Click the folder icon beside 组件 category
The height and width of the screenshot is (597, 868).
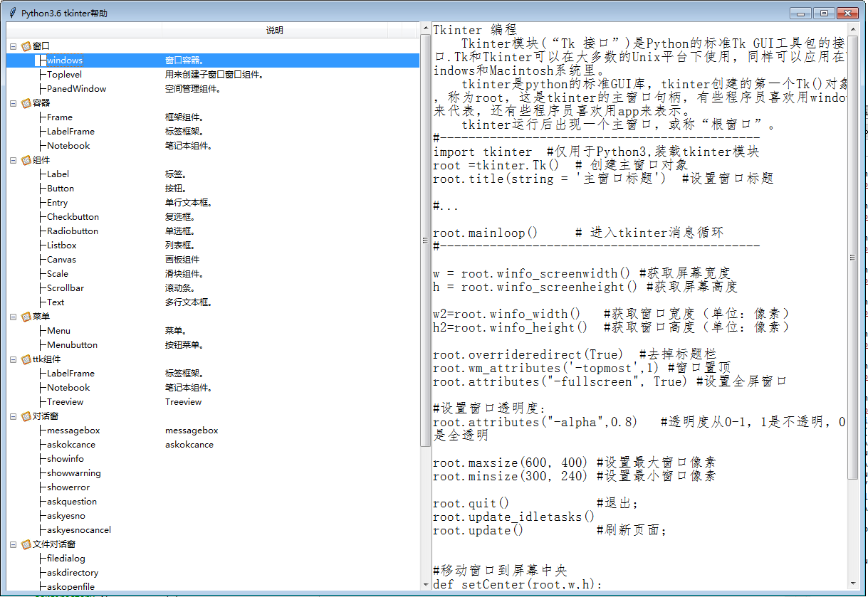coord(25,159)
